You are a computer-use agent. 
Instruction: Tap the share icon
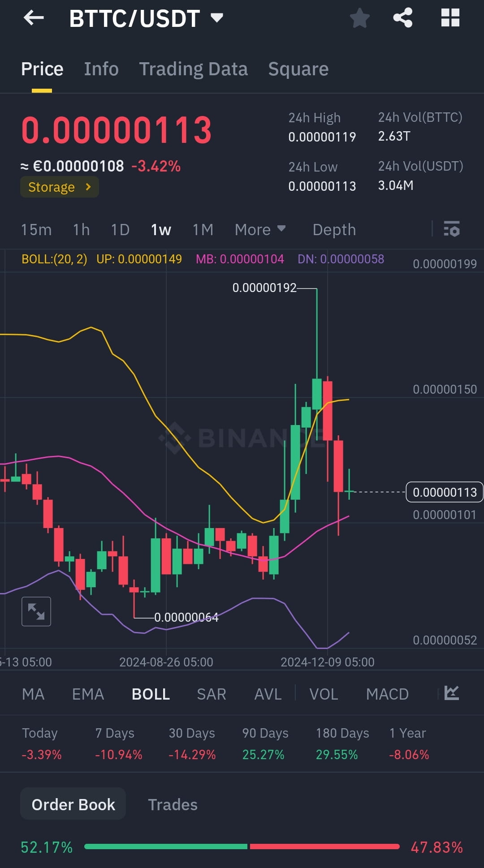[402, 18]
